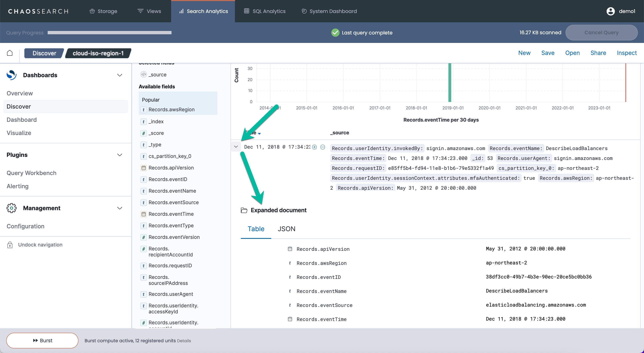Collapse the expanded document row chevron

click(x=236, y=147)
